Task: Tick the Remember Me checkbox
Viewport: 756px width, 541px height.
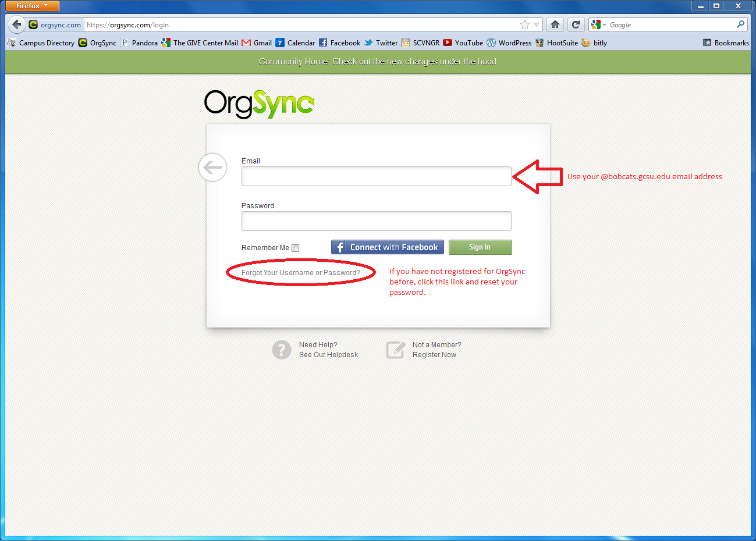Action: point(296,248)
